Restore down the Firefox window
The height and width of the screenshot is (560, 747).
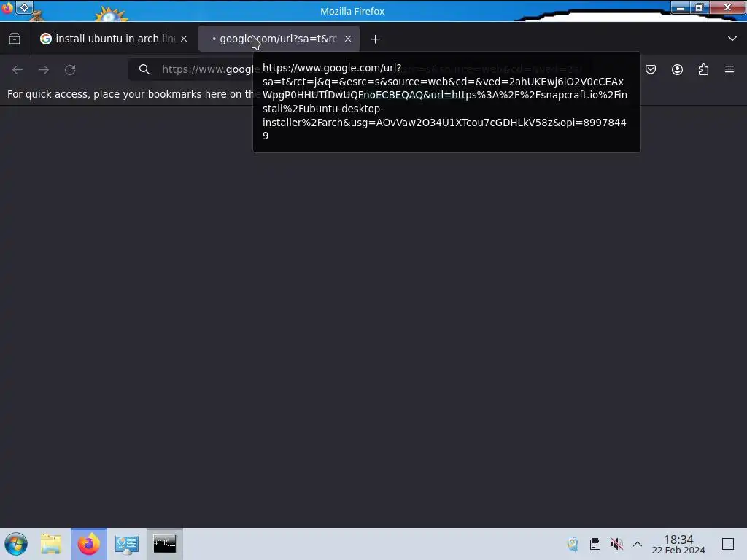pos(700,7)
